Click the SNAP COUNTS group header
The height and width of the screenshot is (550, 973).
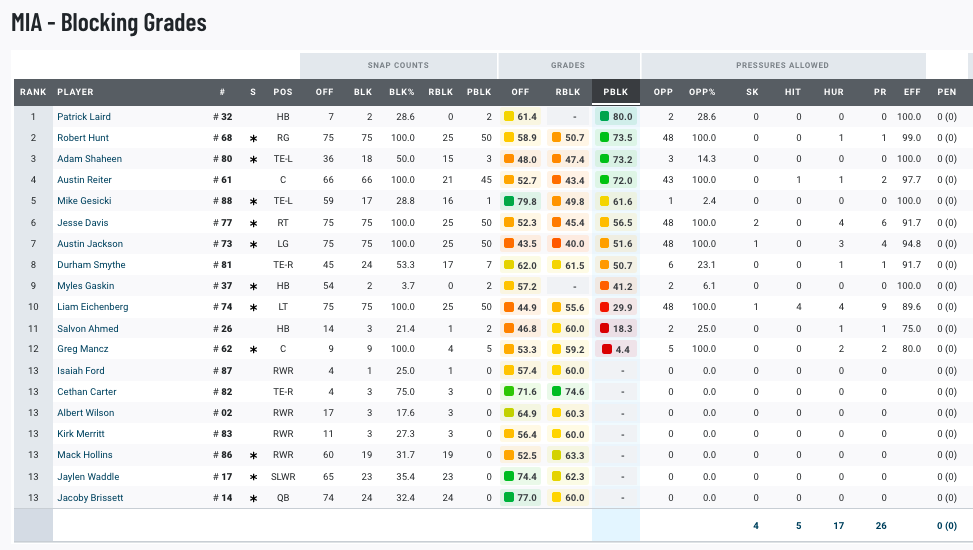pos(398,65)
